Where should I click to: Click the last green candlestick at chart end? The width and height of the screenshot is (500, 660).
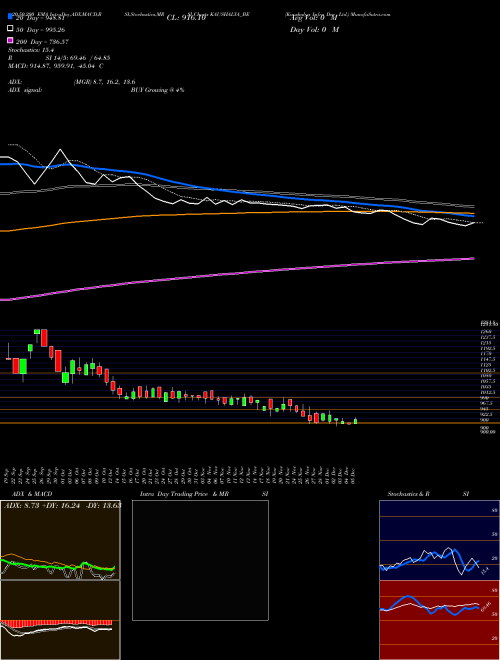coord(355,421)
